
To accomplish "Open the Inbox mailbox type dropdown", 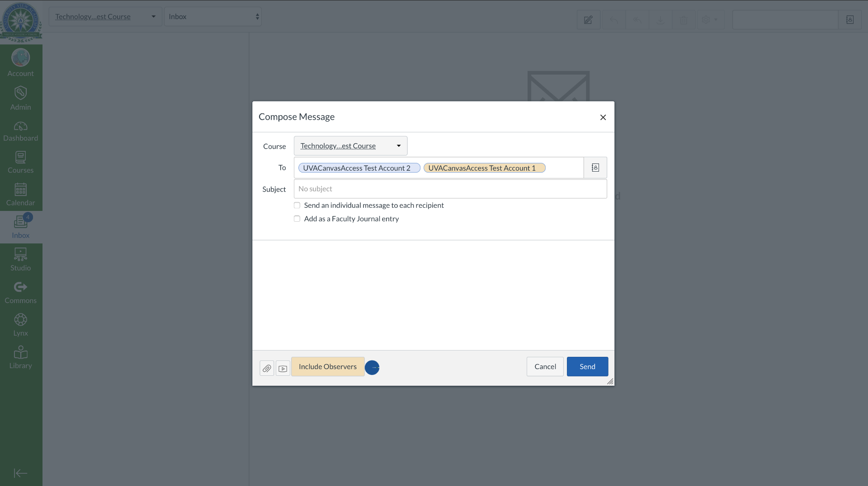I will tap(213, 17).
